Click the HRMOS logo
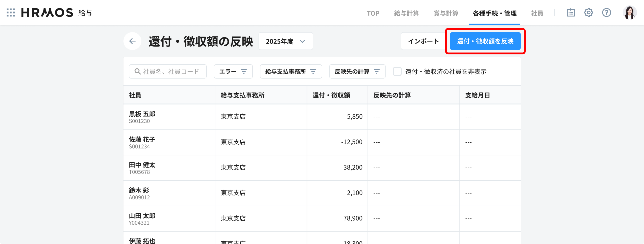Screen dimensions: 644x244 pos(47,12)
